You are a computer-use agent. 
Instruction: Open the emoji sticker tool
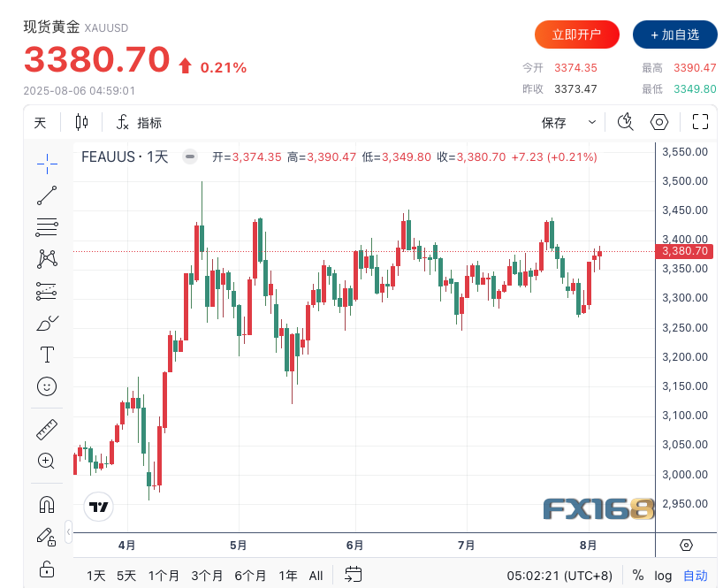47,386
